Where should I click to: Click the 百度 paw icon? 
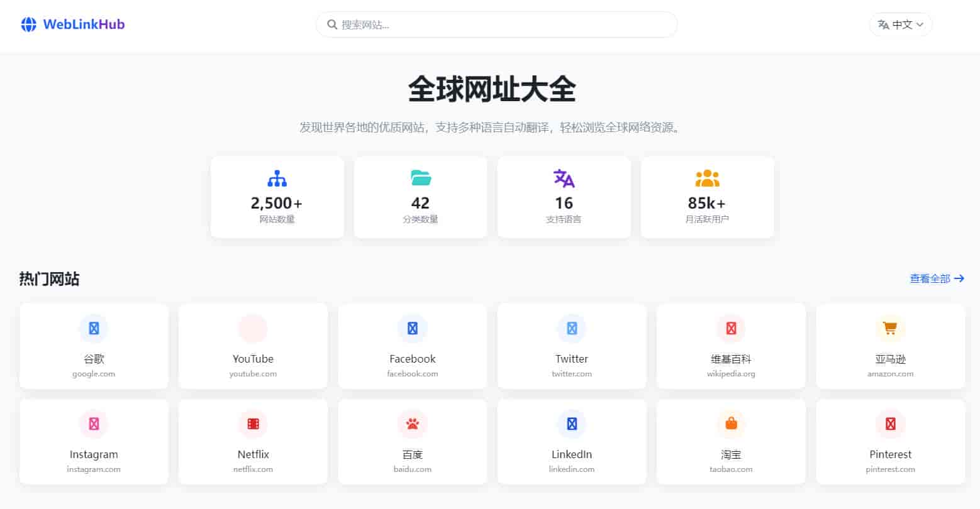(x=413, y=424)
